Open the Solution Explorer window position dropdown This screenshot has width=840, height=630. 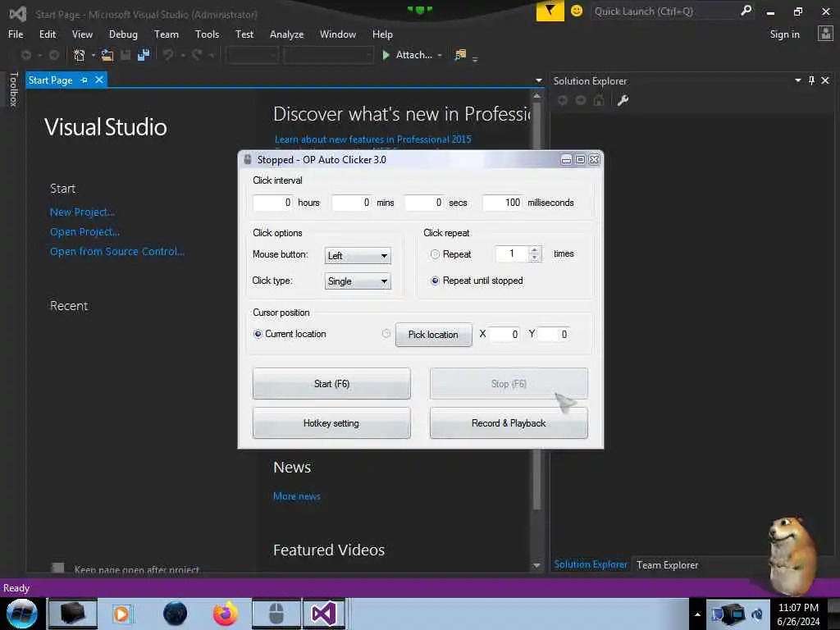pos(797,80)
